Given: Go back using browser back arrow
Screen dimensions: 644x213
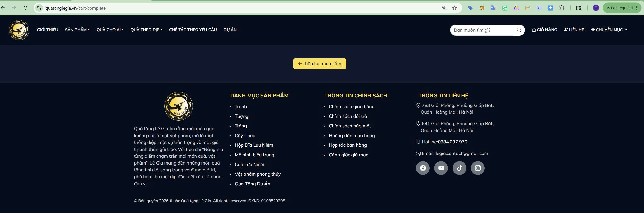Looking at the screenshot, I should pos(3,8).
